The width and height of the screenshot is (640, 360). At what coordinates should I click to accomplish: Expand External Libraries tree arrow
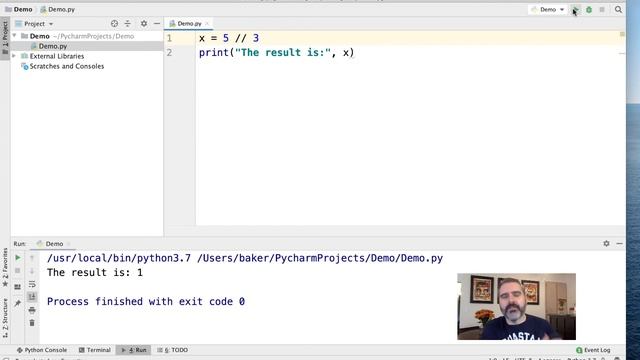15,56
